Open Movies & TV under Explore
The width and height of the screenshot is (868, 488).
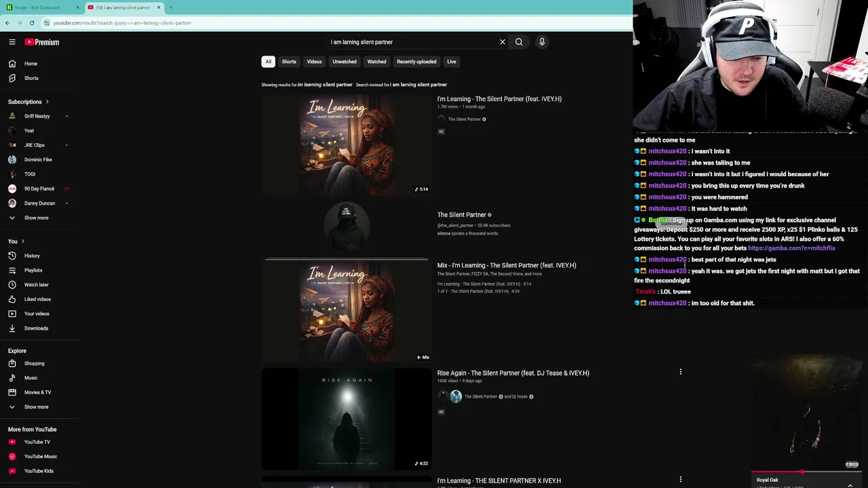39,392
